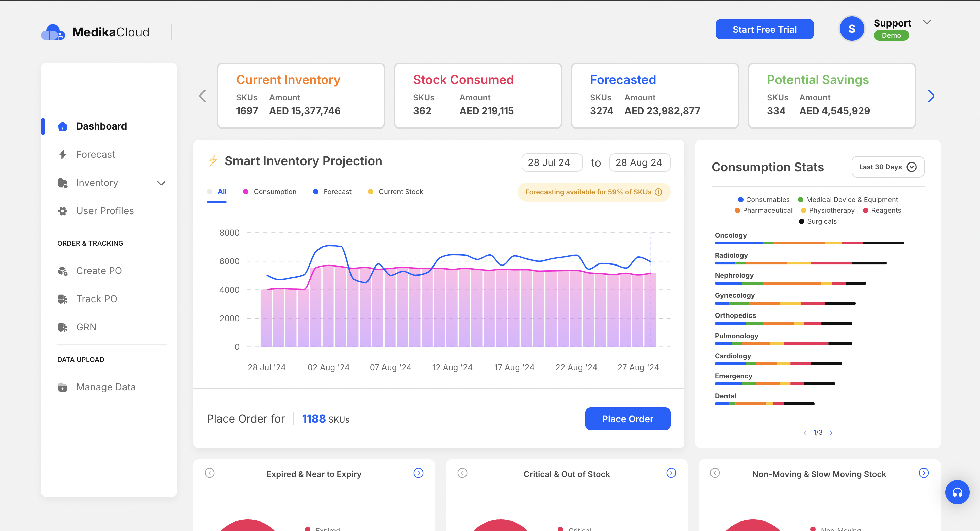Click the Start Free Trial button
Screen dimensions: 980x531
pyautogui.click(x=764, y=29)
